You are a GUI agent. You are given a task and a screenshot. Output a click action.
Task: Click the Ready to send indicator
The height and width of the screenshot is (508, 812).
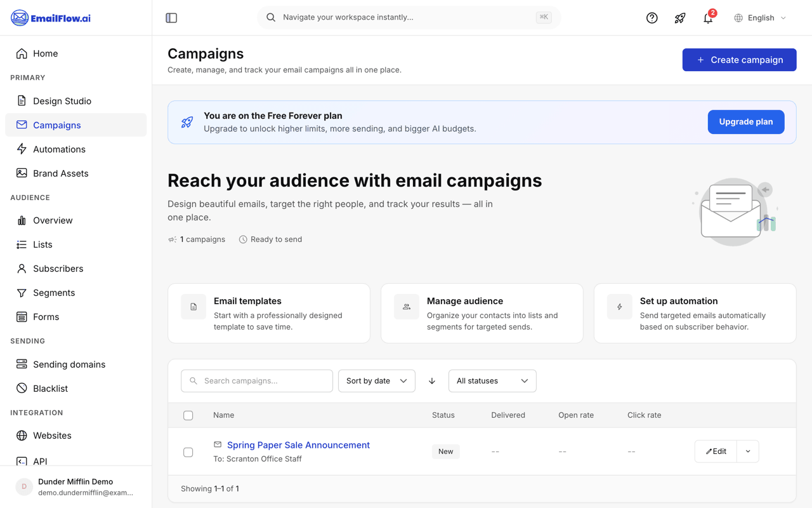[x=270, y=239]
